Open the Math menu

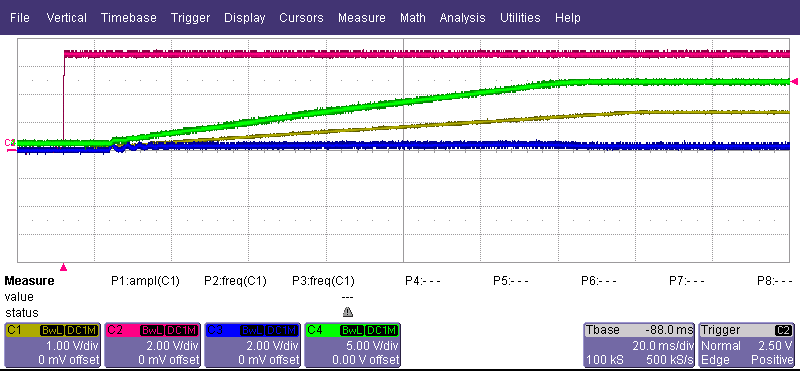pyautogui.click(x=413, y=18)
